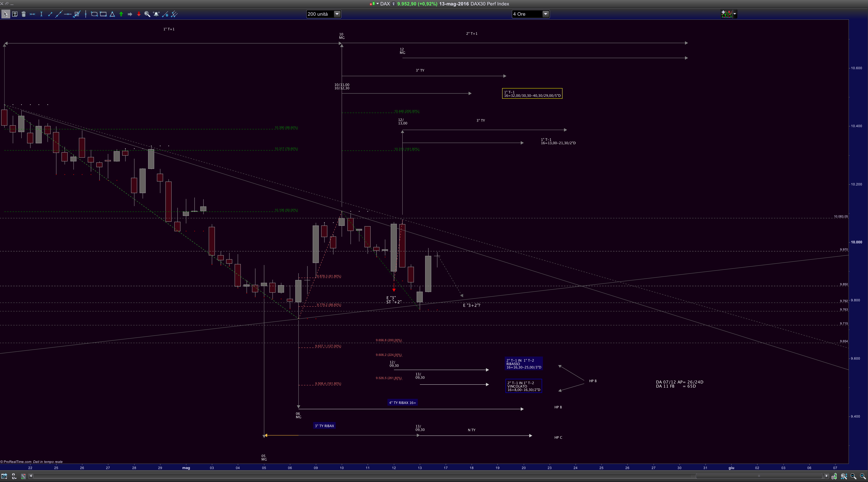Select the segment drawing tool
Image resolution: width=868 pixels, height=482 pixels.
[50, 14]
